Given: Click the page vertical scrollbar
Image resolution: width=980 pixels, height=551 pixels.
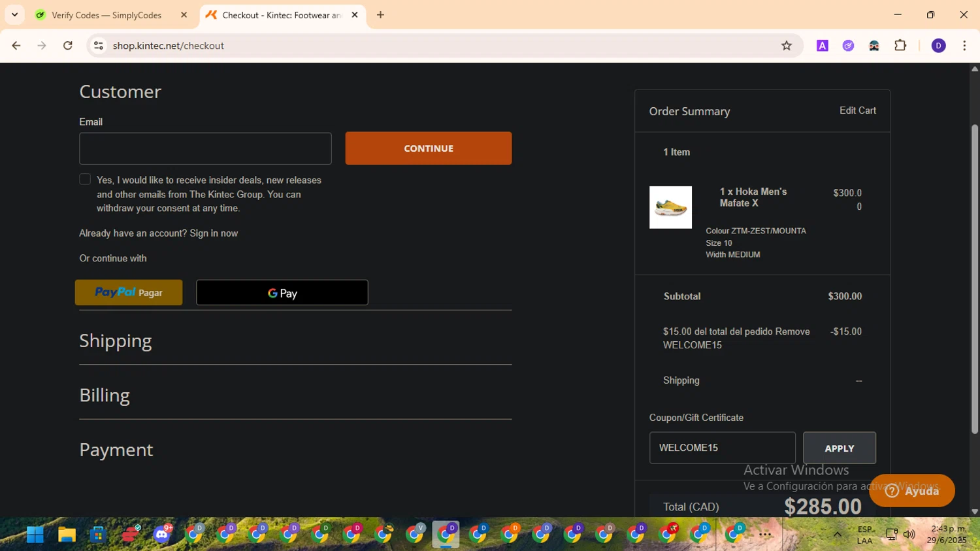Looking at the screenshot, I should tap(975, 279).
